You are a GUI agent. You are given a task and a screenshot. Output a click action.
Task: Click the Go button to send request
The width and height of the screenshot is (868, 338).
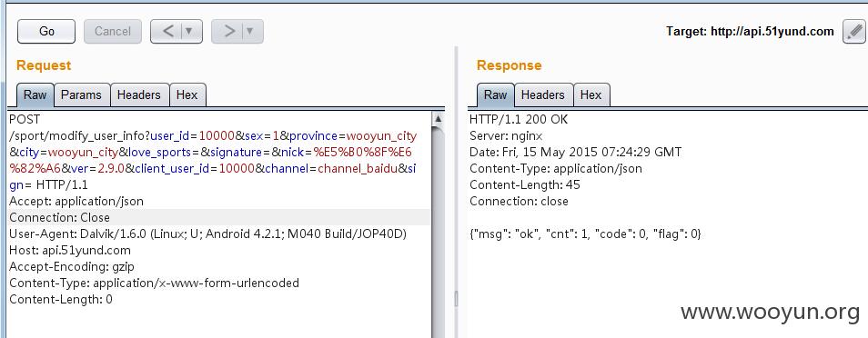point(46,32)
